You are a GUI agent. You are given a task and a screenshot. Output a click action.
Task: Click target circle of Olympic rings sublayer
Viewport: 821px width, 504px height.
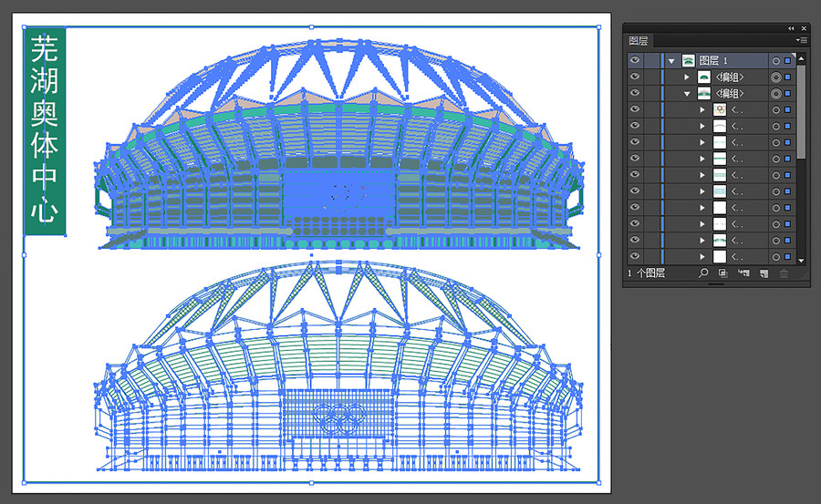click(x=776, y=110)
